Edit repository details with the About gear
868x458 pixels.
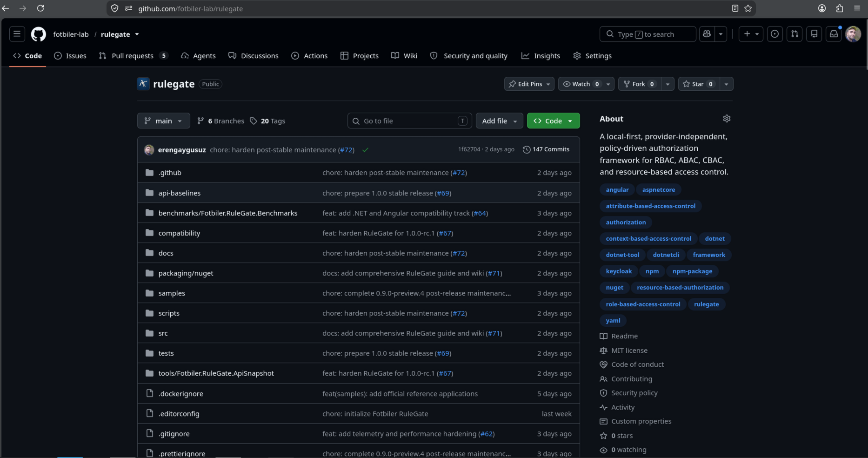pyautogui.click(x=727, y=119)
